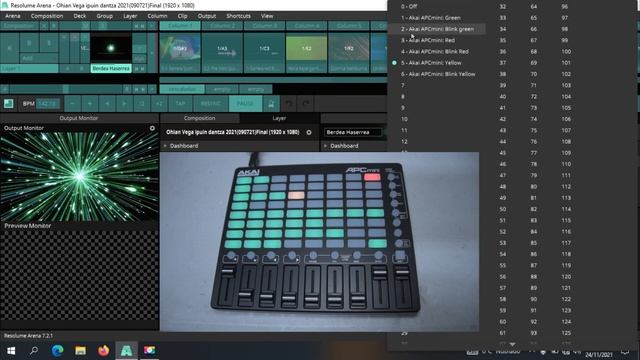Viewport: 640px width, 360px height.
Task: Choose 6 - Akai APCmini: Blink Yellow
Action: [438, 74]
